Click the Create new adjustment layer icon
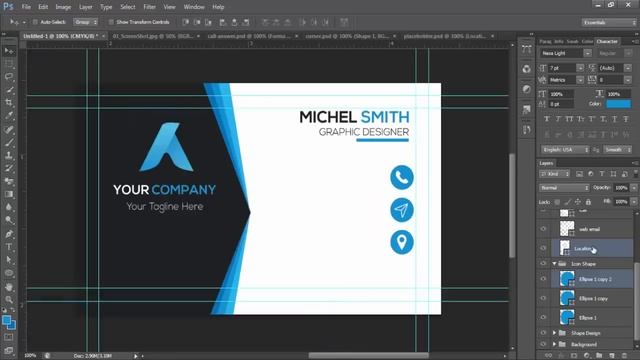Screen dimensions: 640x360 [x=586, y=356]
